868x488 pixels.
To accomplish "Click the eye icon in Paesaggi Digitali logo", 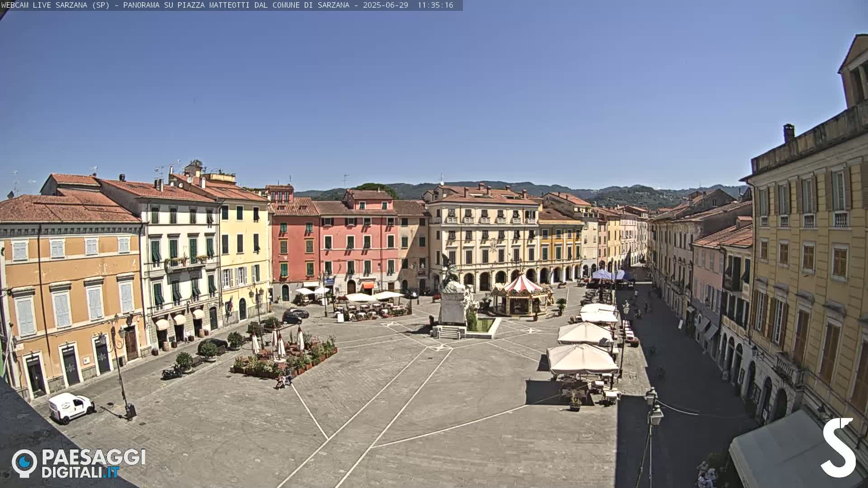I will click(24, 463).
